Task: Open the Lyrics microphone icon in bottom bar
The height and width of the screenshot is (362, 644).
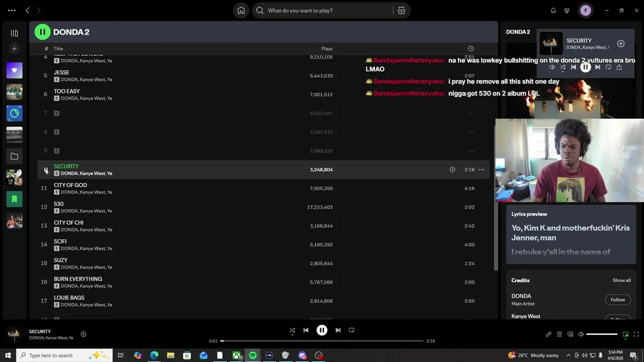Action: pos(548,334)
